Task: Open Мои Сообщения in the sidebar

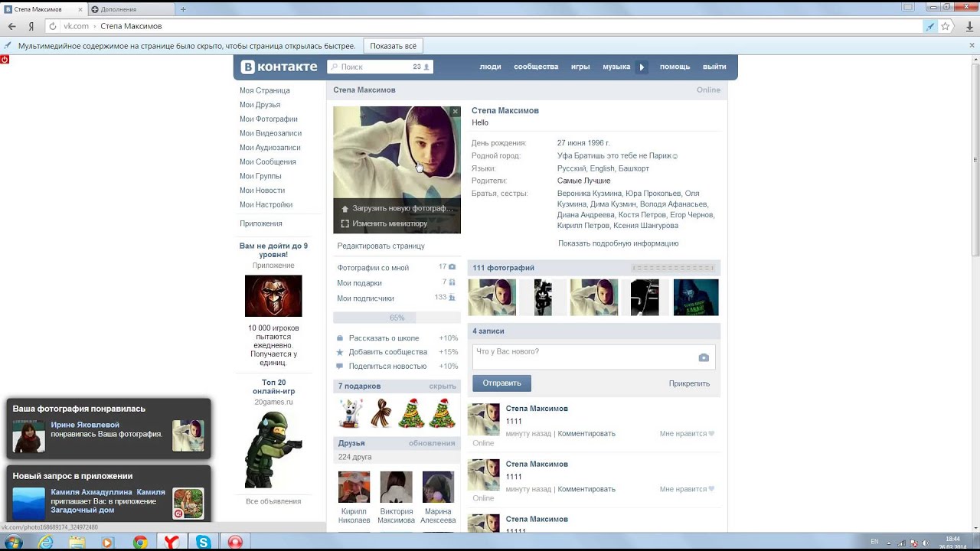Action: coord(268,162)
